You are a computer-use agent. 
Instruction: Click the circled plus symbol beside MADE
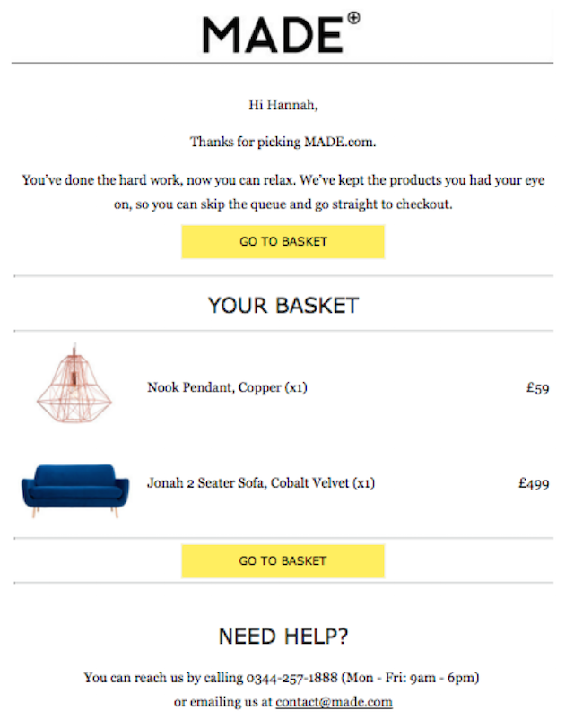[352, 18]
